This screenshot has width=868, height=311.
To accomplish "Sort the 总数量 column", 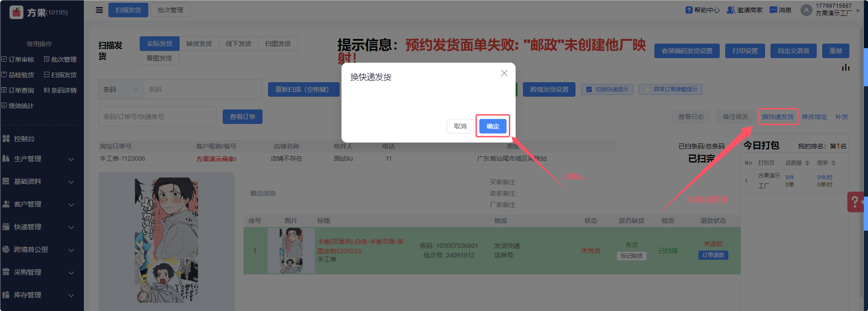I will [x=807, y=163].
